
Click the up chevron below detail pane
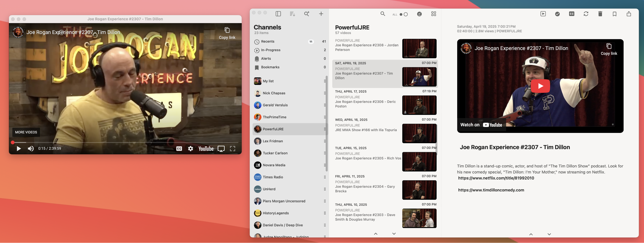[x=531, y=234]
